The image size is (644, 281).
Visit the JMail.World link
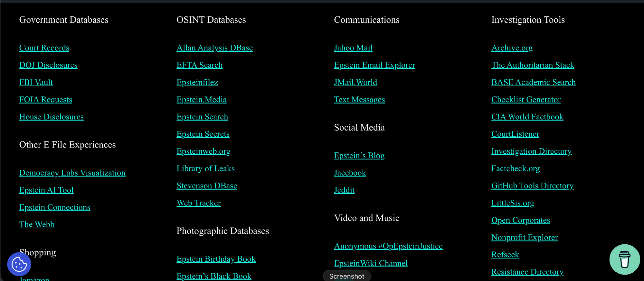355,82
